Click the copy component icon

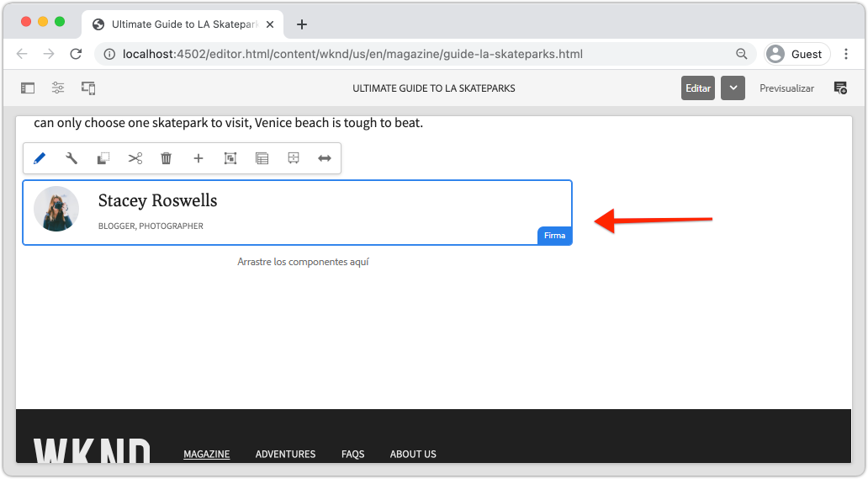[x=103, y=158]
